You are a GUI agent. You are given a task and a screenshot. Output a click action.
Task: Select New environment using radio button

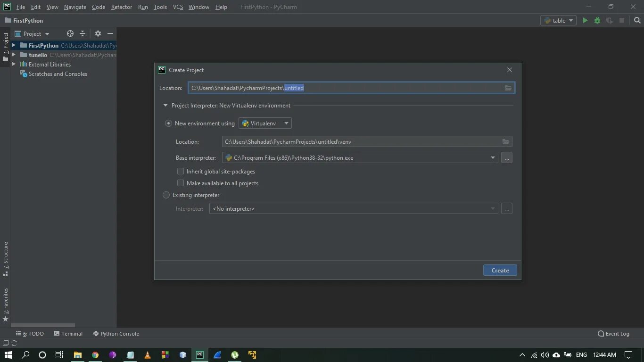coord(168,123)
